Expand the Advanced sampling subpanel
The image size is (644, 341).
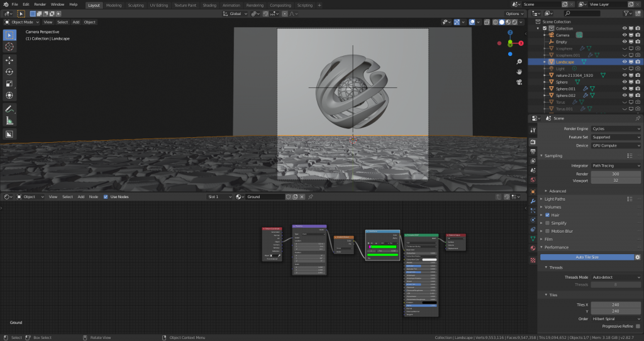557,191
